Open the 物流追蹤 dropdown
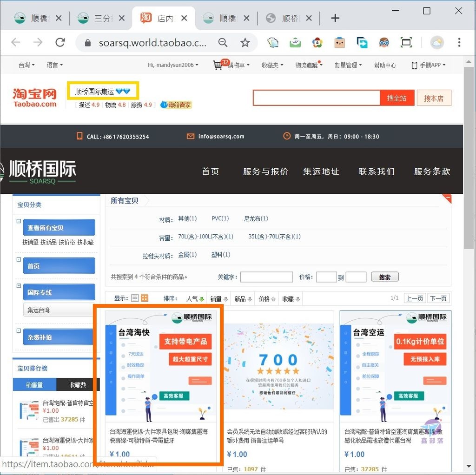Screen dimensions: 476x475 309,65
